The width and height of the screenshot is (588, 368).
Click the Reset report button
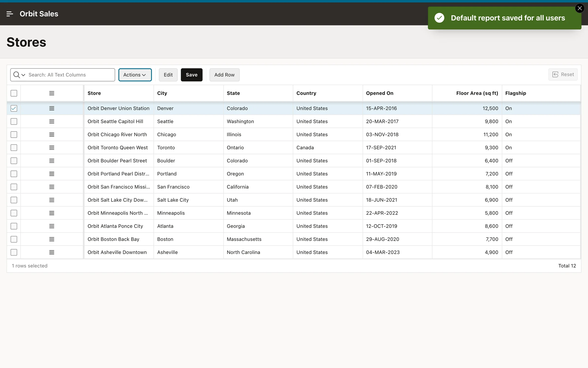point(563,75)
